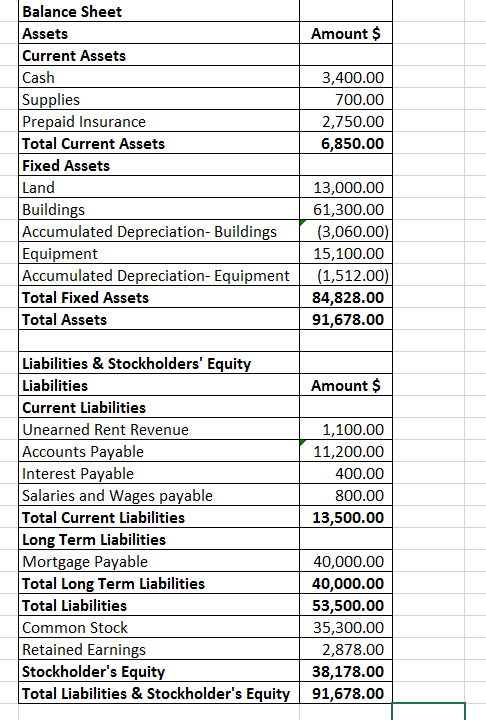Viewport: 486px width, 720px height.
Task: Click the Supplies label cell
Action: 159,99
